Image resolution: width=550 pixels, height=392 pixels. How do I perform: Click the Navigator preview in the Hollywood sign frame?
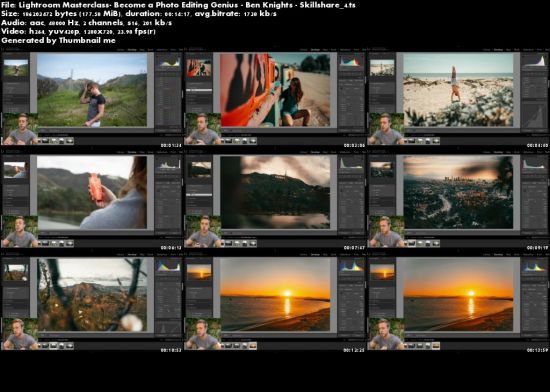[x=199, y=170]
